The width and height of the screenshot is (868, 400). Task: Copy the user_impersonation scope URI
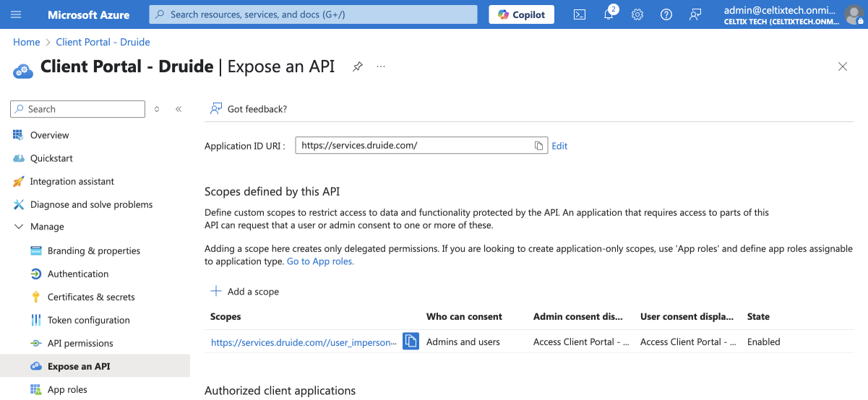pyautogui.click(x=411, y=342)
